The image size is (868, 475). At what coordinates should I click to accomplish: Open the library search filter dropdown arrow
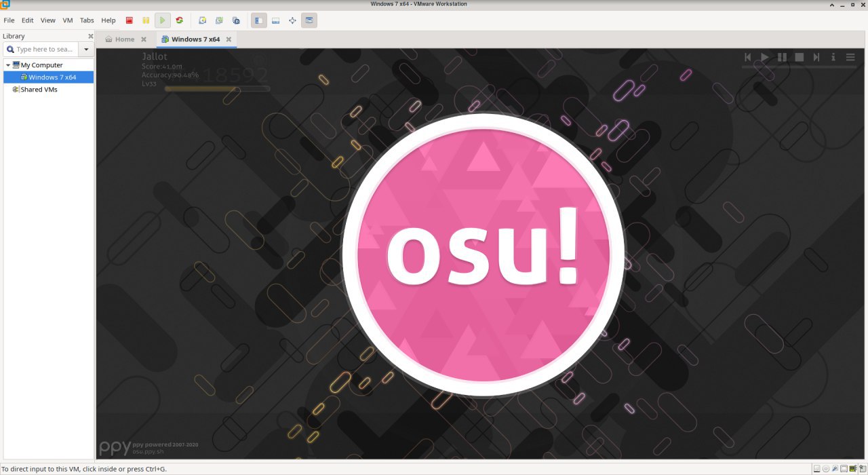[x=86, y=50]
